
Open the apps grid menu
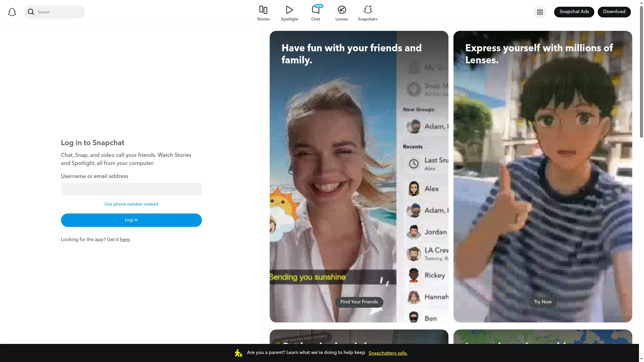click(540, 12)
